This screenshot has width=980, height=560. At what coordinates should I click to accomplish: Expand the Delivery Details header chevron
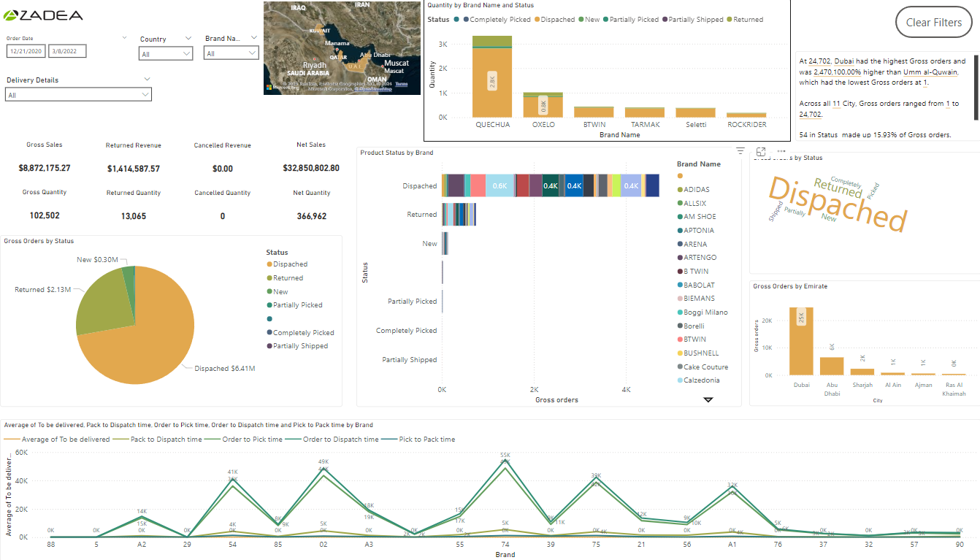coord(148,79)
